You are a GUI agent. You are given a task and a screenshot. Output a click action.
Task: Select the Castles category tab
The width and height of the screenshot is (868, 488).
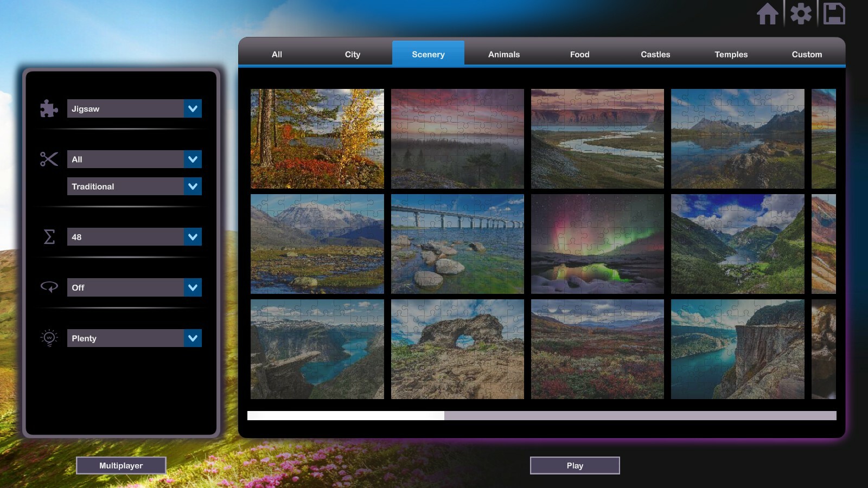point(655,54)
